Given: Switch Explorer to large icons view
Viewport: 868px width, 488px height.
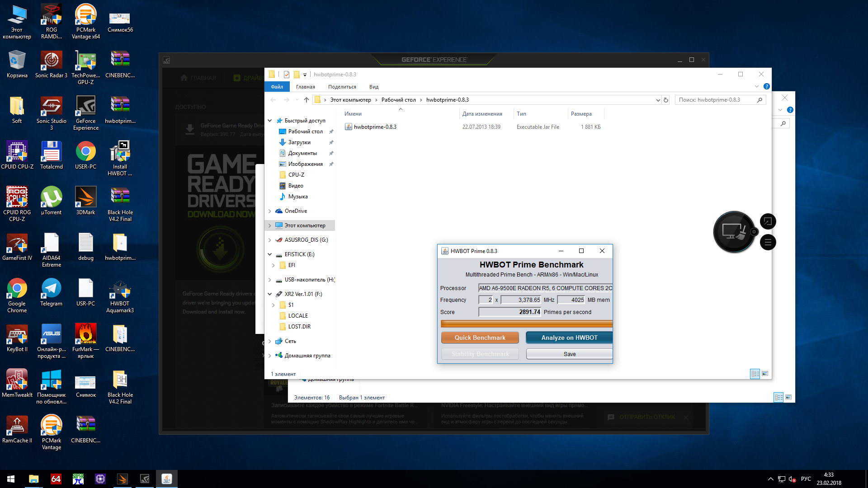Looking at the screenshot, I should click(x=765, y=374).
